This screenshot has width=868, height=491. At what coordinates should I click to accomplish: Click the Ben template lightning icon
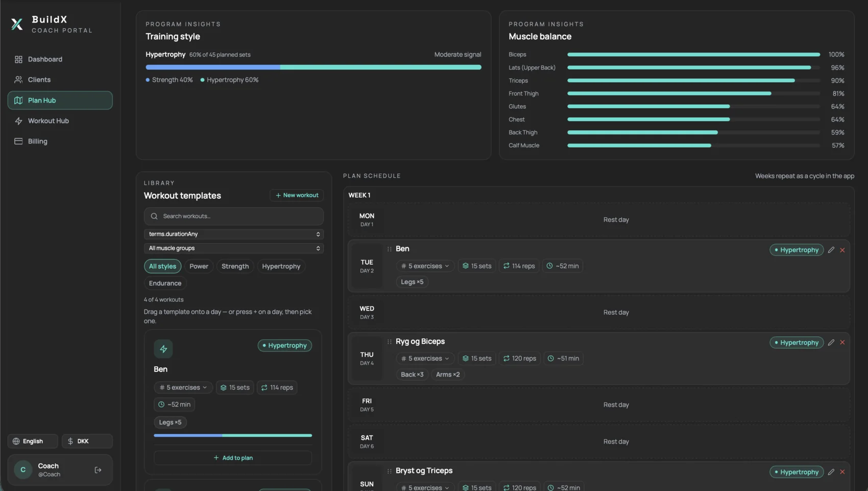pyautogui.click(x=163, y=349)
